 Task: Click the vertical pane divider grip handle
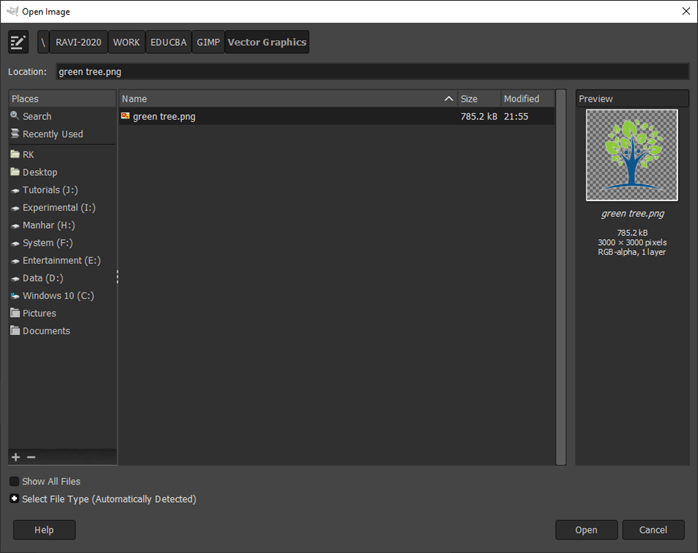point(118,276)
